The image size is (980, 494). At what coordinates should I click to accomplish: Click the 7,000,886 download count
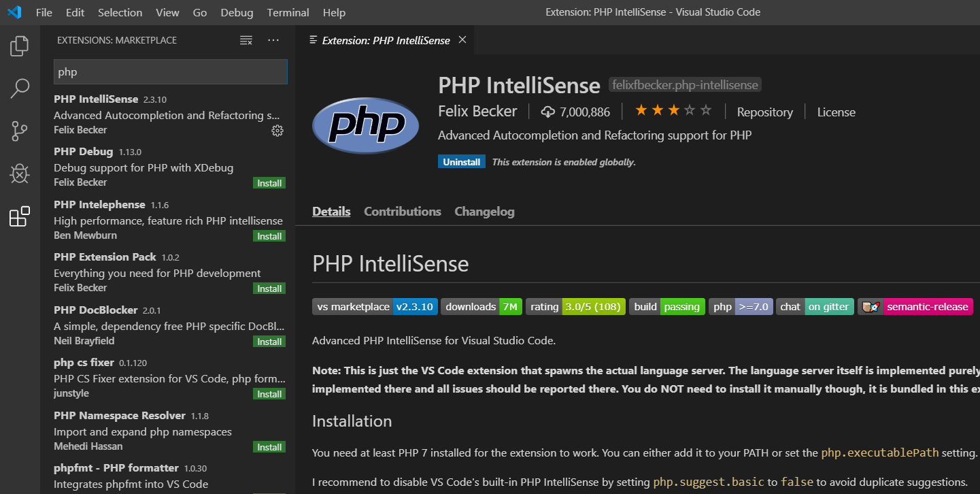tap(575, 112)
